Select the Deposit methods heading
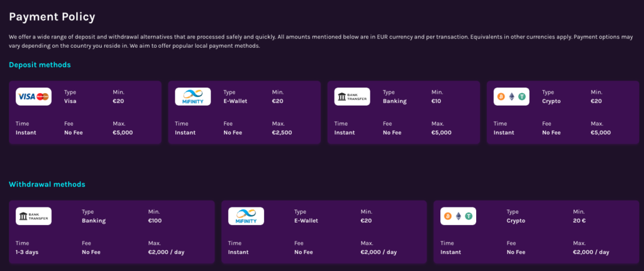 pyautogui.click(x=40, y=65)
